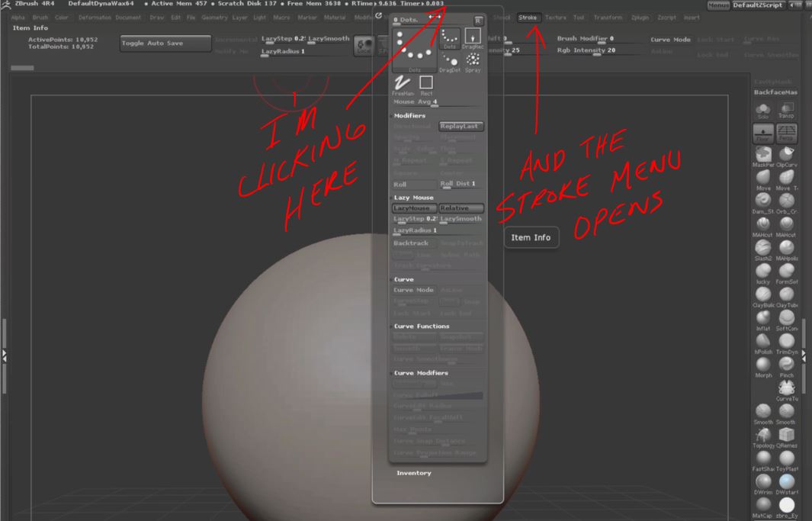This screenshot has width=812, height=521.
Task: Pick the Orb_Cracks brush
Action: click(787, 204)
